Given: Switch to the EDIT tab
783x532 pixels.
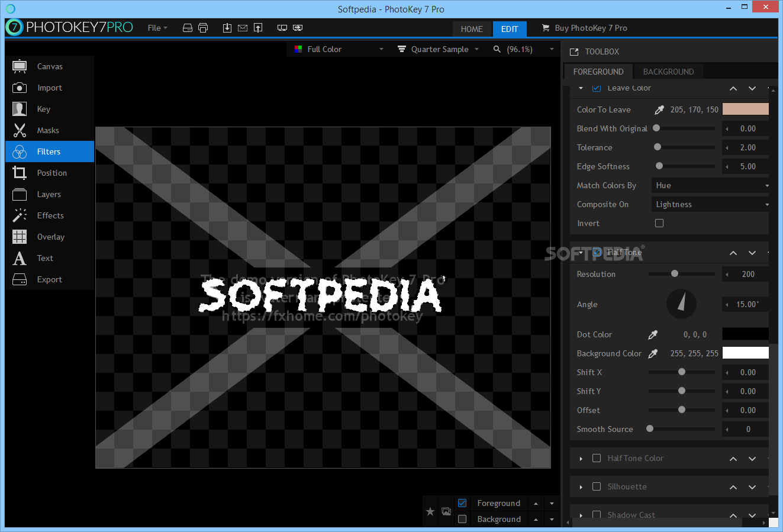Looking at the screenshot, I should 510,29.
